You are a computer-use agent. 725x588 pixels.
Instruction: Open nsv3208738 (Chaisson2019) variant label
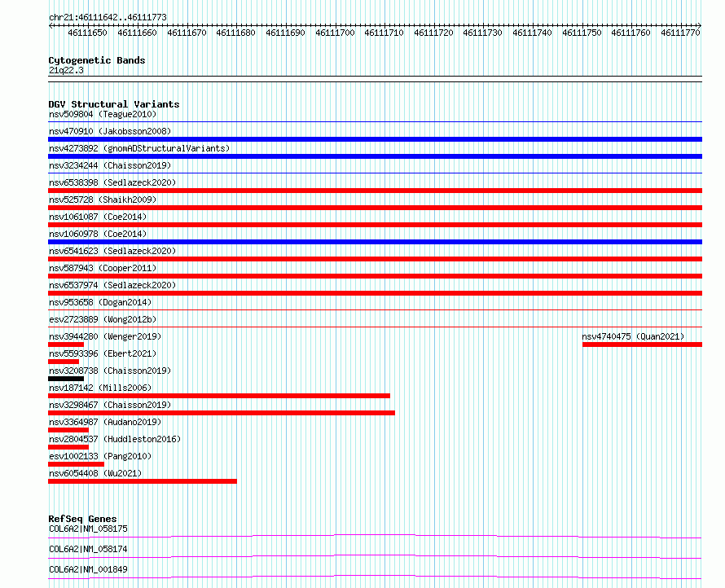(110, 371)
